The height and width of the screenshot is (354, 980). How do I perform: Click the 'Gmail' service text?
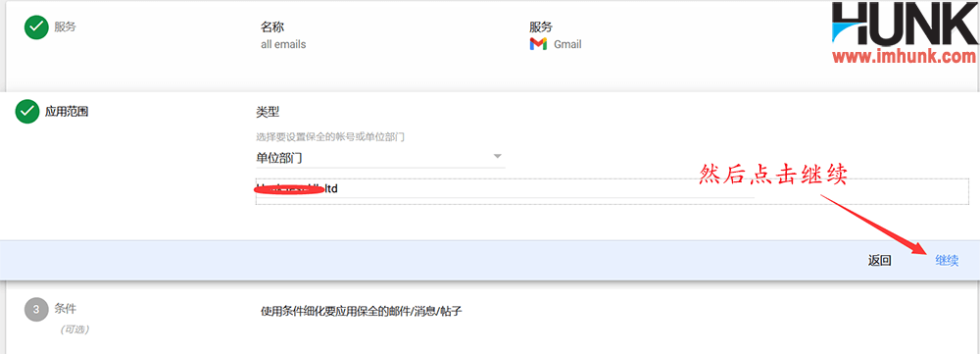click(567, 44)
